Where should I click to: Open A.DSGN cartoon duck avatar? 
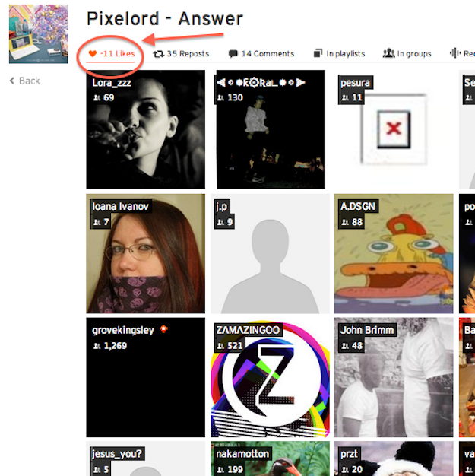(x=394, y=253)
